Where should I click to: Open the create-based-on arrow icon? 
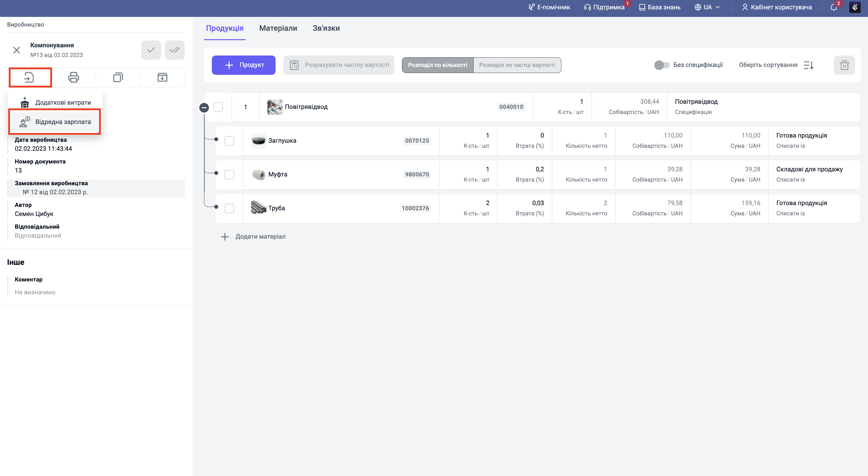pos(30,77)
